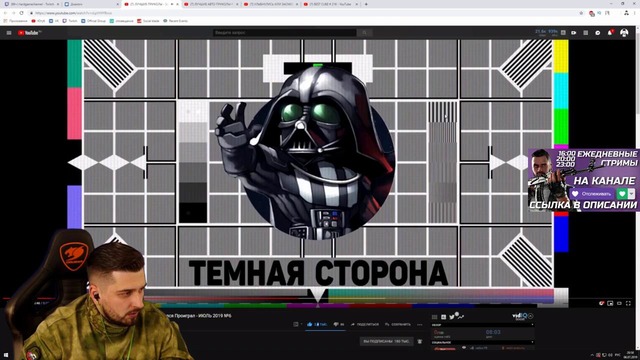Viewport: 640px width, 360px height.
Task: Open the dropdown next to the clip icon
Action: point(301,324)
